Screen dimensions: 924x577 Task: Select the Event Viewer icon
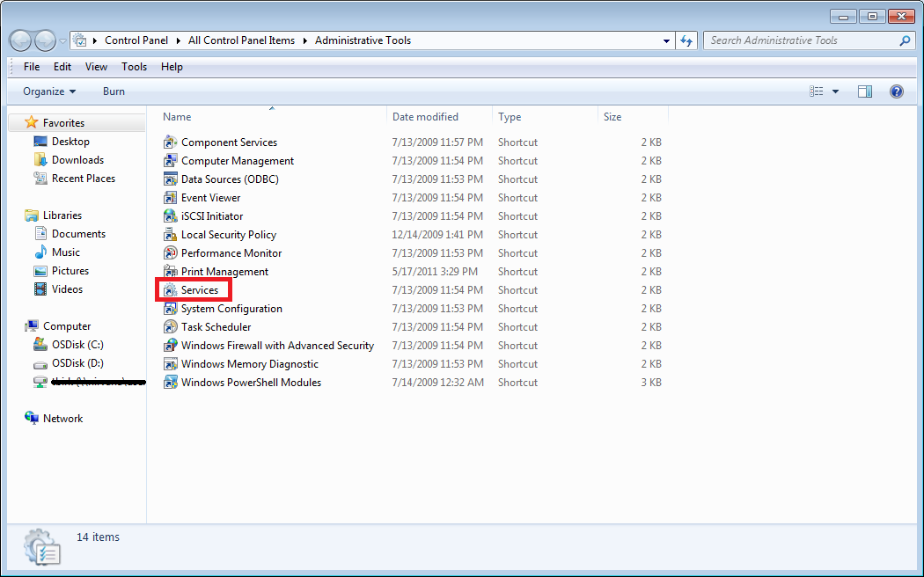(x=171, y=197)
